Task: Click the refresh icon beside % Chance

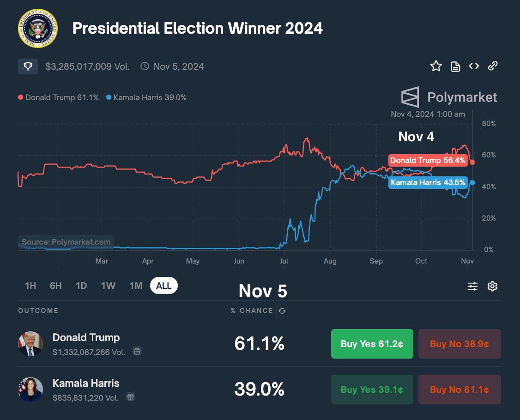Action: click(x=282, y=311)
